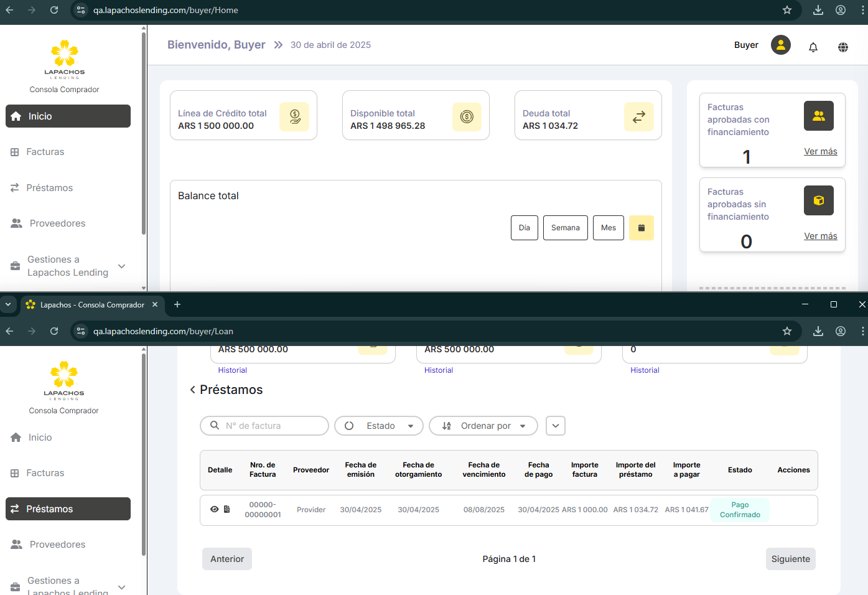Image resolution: width=868 pixels, height=595 pixels.
Task: Click the Línea de Crédito total icon
Action: click(294, 117)
